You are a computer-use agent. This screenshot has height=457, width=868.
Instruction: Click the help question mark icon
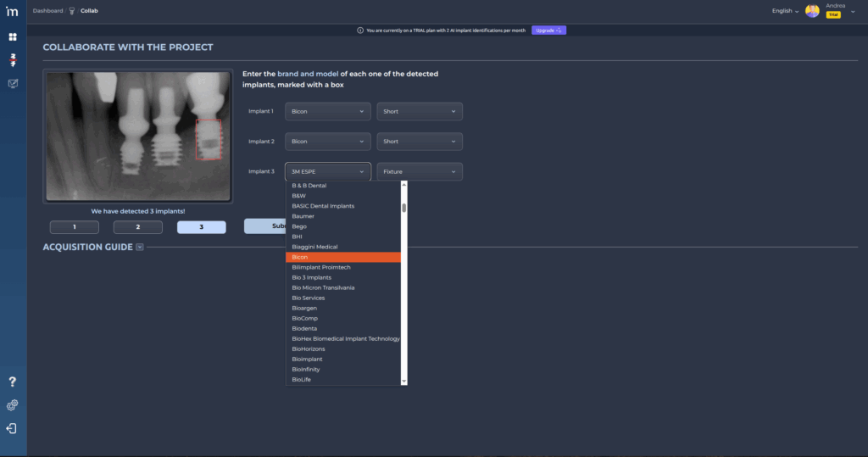click(13, 382)
